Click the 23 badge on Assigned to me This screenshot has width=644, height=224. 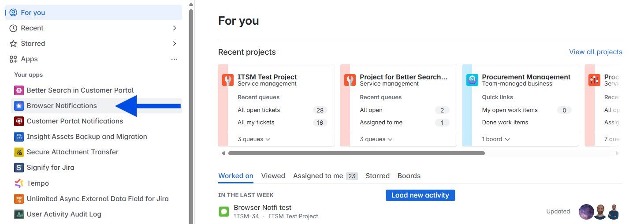352,176
